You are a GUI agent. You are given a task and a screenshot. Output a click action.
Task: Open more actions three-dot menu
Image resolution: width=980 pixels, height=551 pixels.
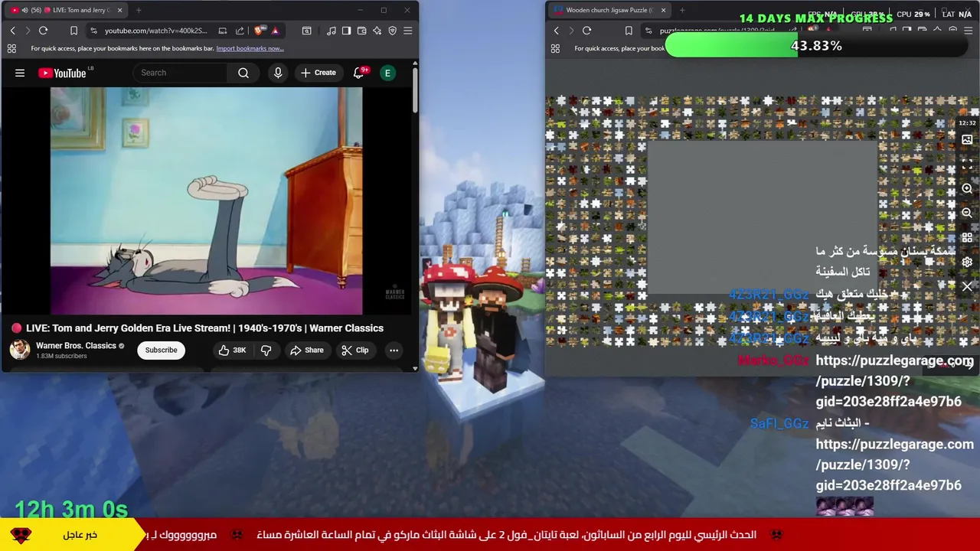[394, 350]
